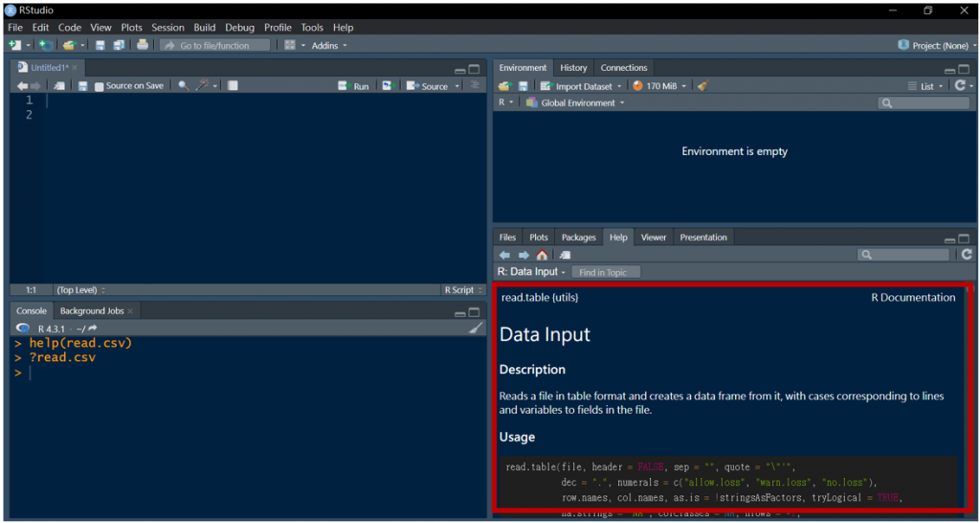Expand the Source button options arrow
The width and height of the screenshot is (980, 523).
[457, 86]
